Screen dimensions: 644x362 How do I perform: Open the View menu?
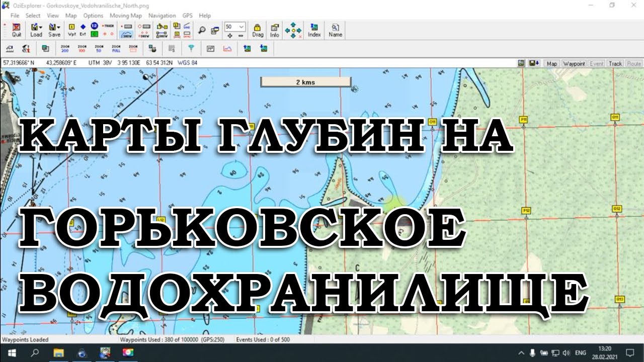53,16
